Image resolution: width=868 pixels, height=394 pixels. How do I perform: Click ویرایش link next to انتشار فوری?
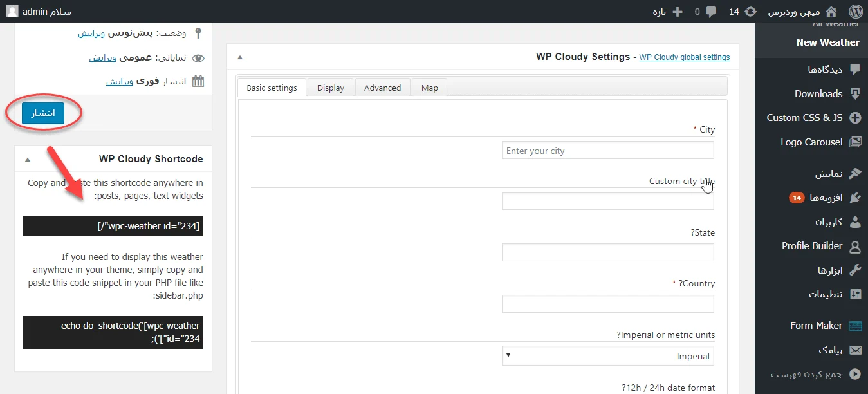[120, 82]
